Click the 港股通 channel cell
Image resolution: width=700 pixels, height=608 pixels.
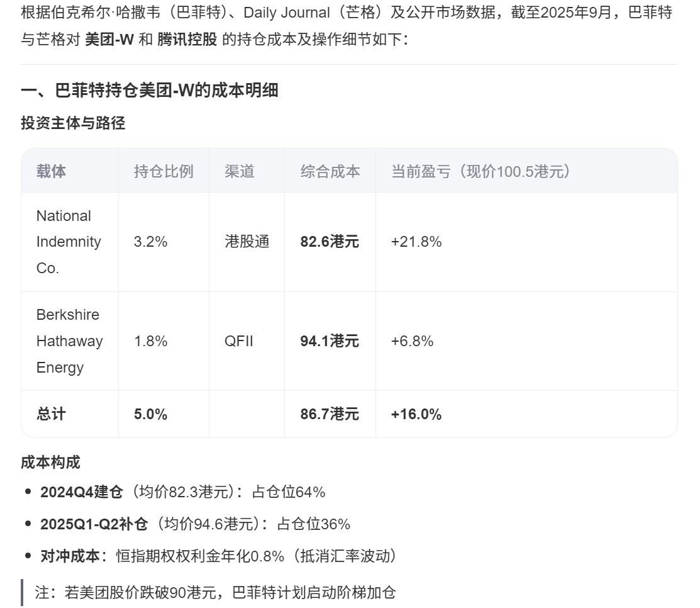(247, 242)
